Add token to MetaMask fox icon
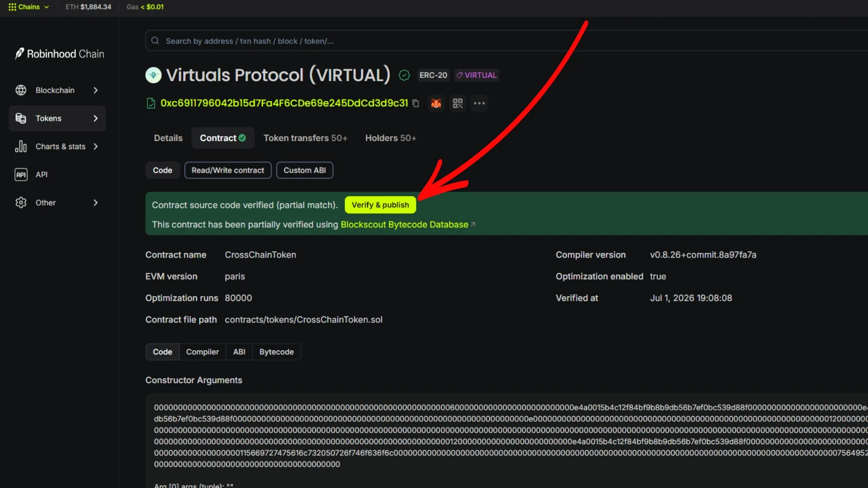 point(436,103)
